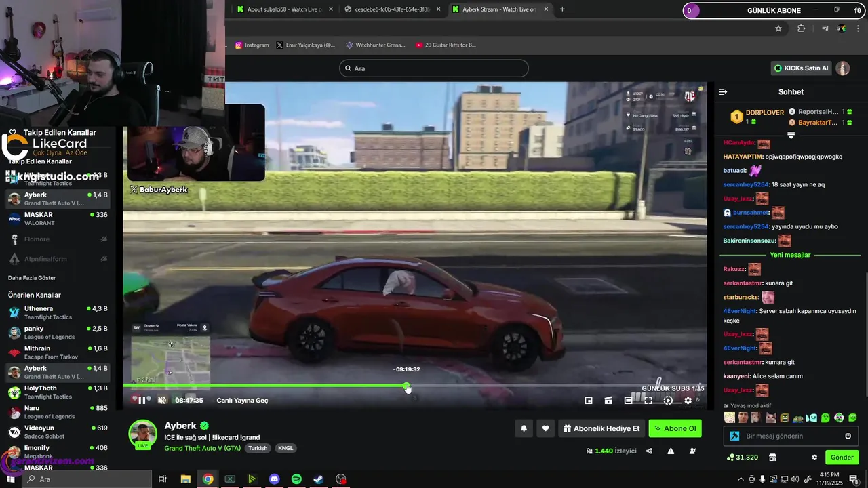Seek to unplayed part of progress bar
This screenshot has height=488, width=868.
[x=556, y=386]
